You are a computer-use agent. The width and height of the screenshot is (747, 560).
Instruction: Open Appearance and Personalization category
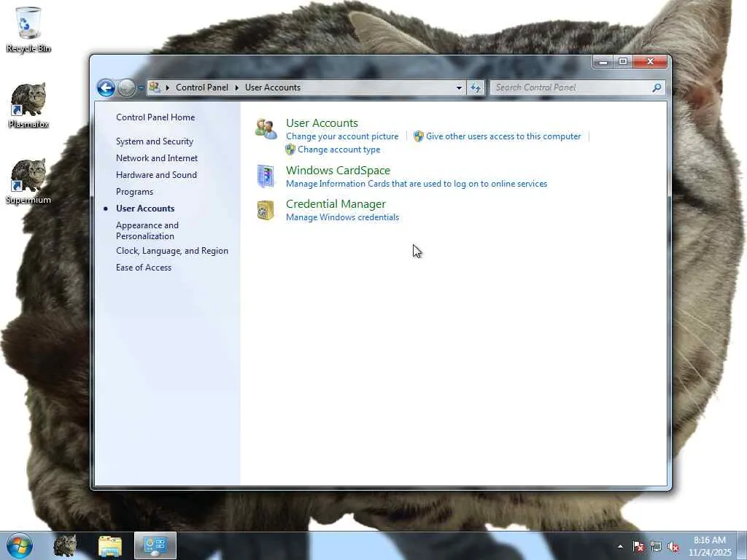(x=147, y=230)
